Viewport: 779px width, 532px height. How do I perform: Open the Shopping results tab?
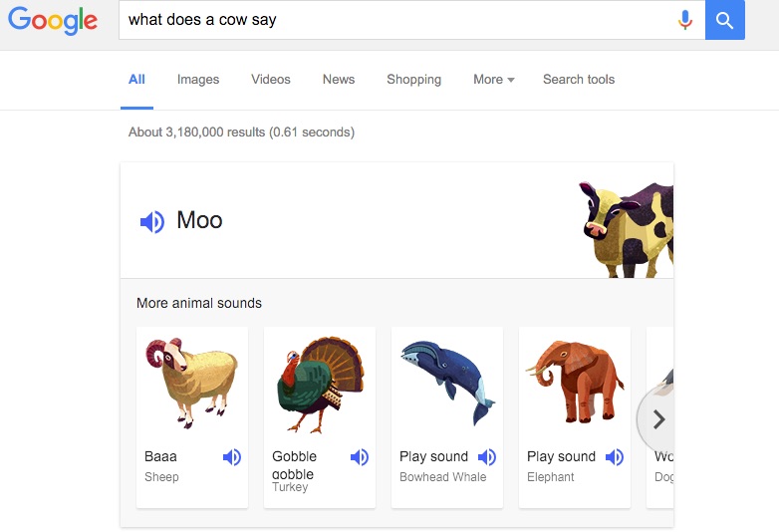413,80
